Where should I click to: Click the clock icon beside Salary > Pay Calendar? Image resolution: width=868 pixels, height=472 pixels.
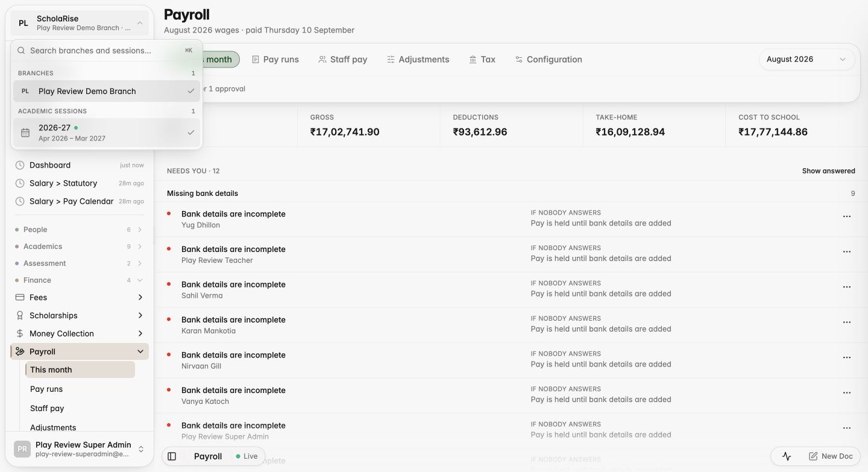(x=20, y=201)
